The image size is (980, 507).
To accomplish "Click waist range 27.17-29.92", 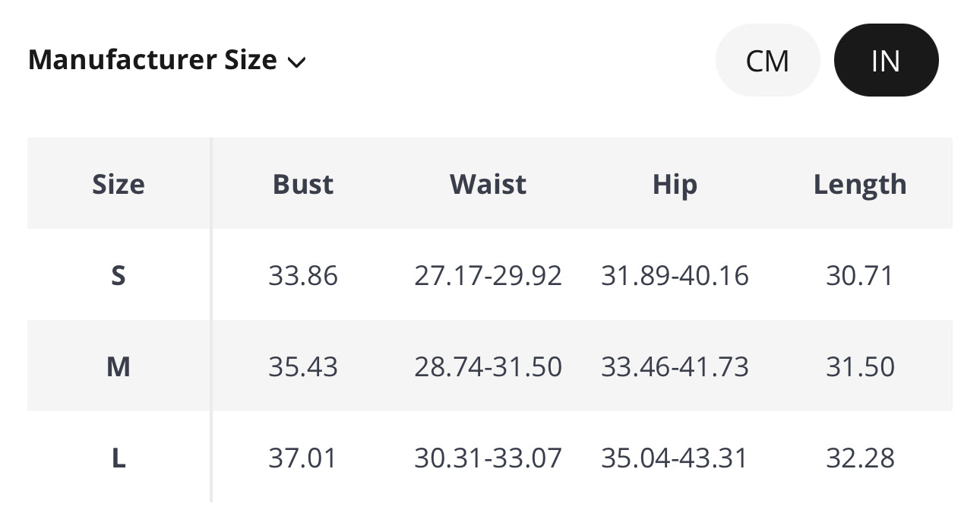I will tap(488, 275).
